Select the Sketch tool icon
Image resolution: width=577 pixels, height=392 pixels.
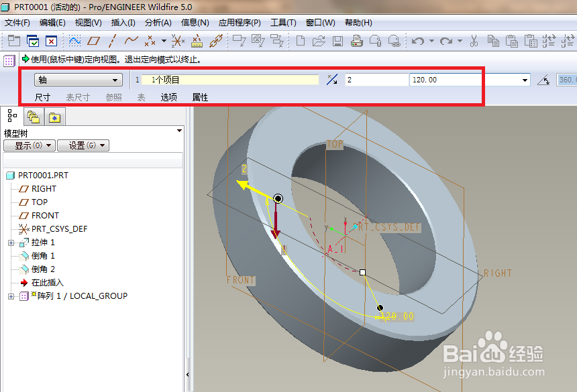[x=74, y=40]
